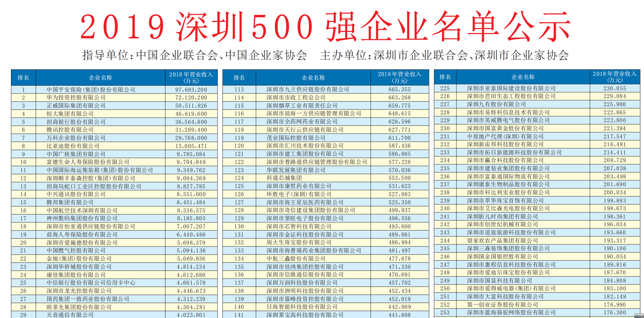Select 华为投资控股有限公司 in the list
This screenshot has width=644, height=318.
click(x=76, y=97)
